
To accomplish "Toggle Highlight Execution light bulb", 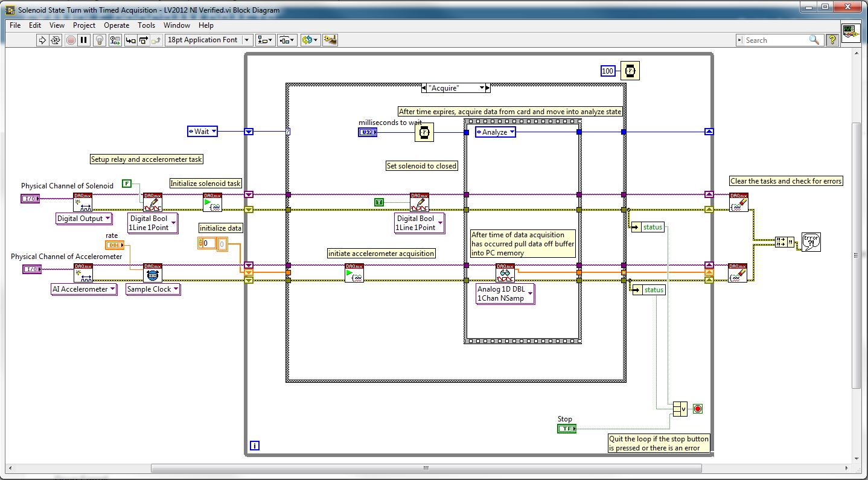I will click(100, 40).
